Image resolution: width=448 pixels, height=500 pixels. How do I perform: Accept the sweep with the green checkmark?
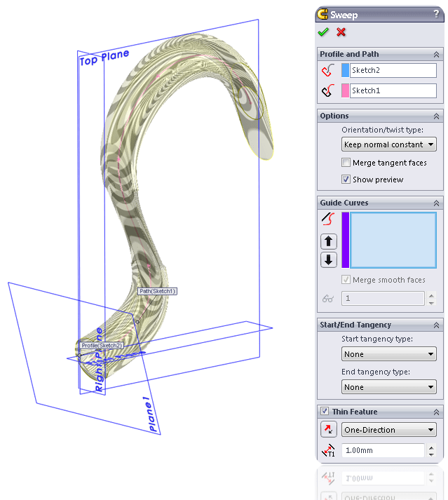click(323, 32)
